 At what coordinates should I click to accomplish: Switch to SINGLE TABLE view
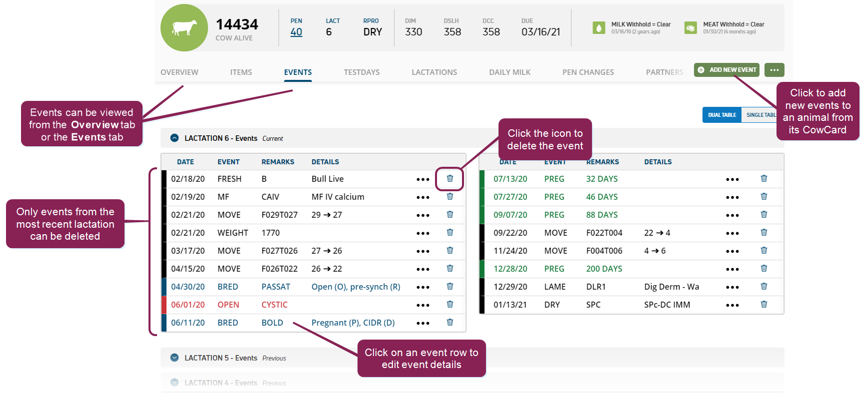click(x=759, y=115)
